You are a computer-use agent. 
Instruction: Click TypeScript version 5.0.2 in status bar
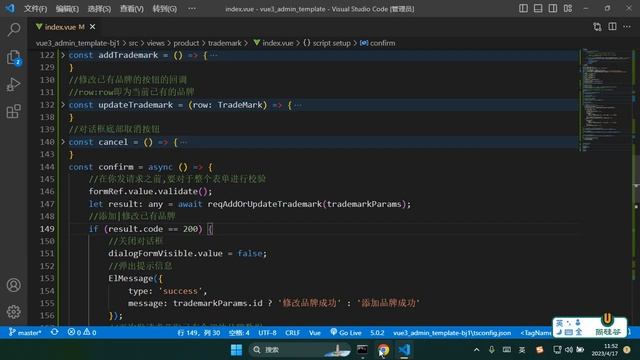click(x=377, y=332)
